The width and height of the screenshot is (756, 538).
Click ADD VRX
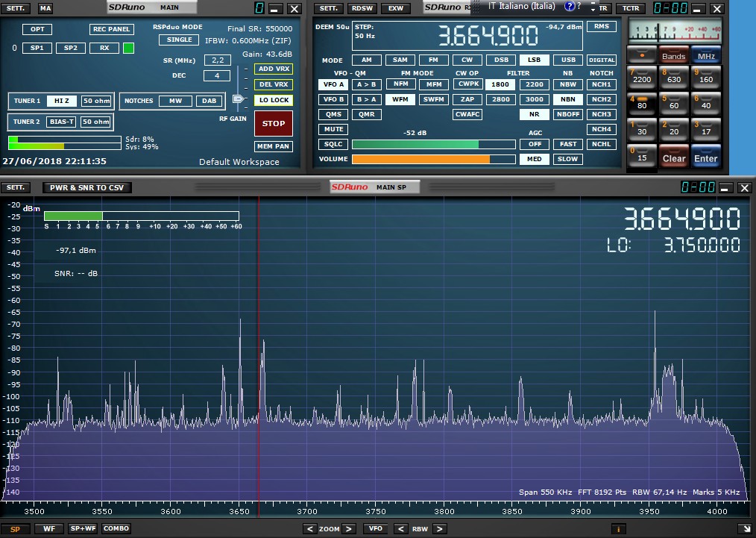274,69
